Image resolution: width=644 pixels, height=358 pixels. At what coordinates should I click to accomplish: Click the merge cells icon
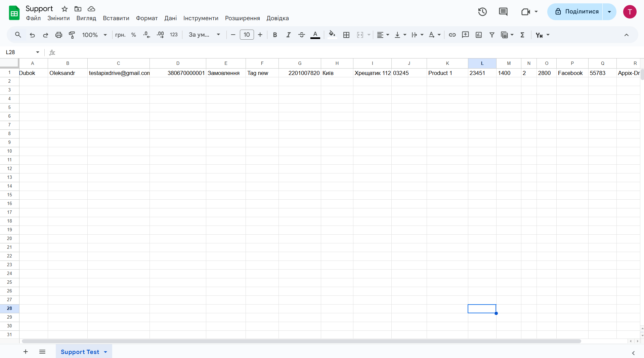(360, 35)
